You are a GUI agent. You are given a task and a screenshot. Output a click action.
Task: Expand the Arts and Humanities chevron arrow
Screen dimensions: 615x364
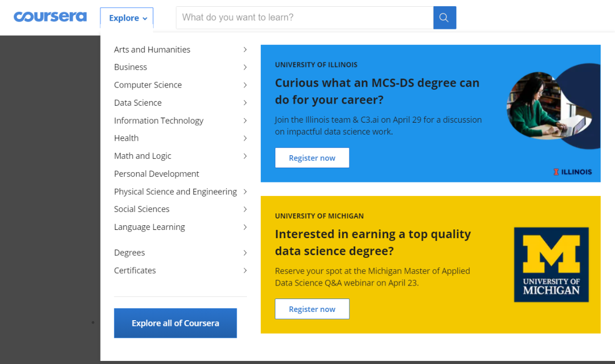[x=245, y=49]
